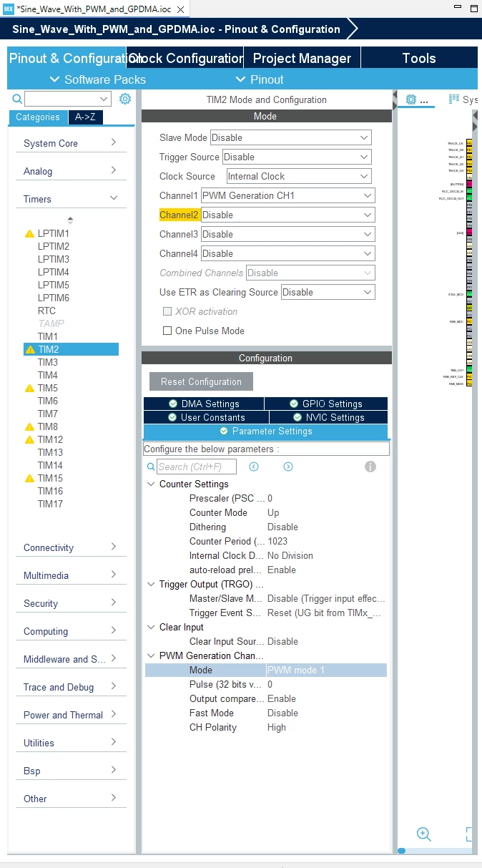Click the Search (Ctrl+F) parameter field
The image size is (482, 868).
[197, 467]
